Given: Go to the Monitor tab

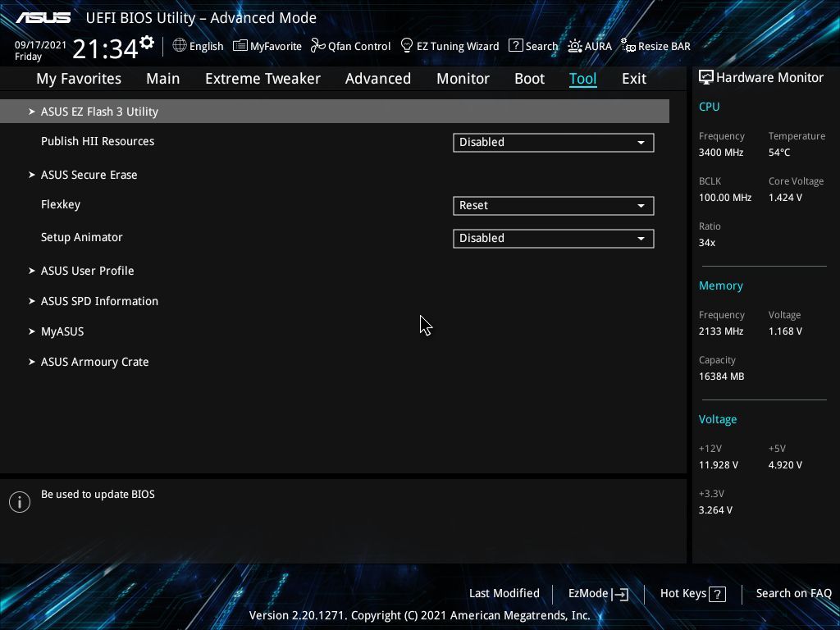Looking at the screenshot, I should tap(463, 79).
